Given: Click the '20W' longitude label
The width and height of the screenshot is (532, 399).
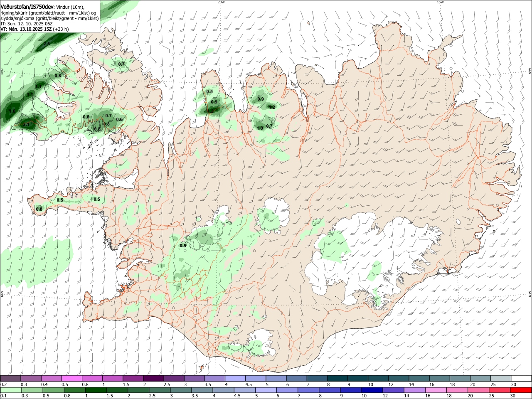Looking at the screenshot, I should click(221, 2).
